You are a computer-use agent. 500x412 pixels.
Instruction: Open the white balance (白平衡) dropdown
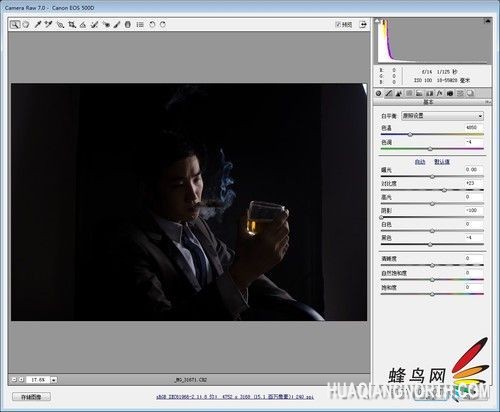tap(442, 116)
